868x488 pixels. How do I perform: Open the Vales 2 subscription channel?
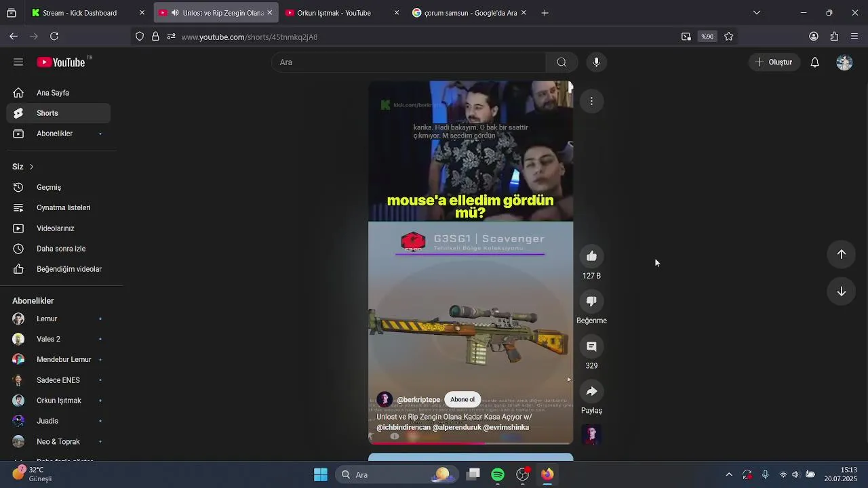58,339
